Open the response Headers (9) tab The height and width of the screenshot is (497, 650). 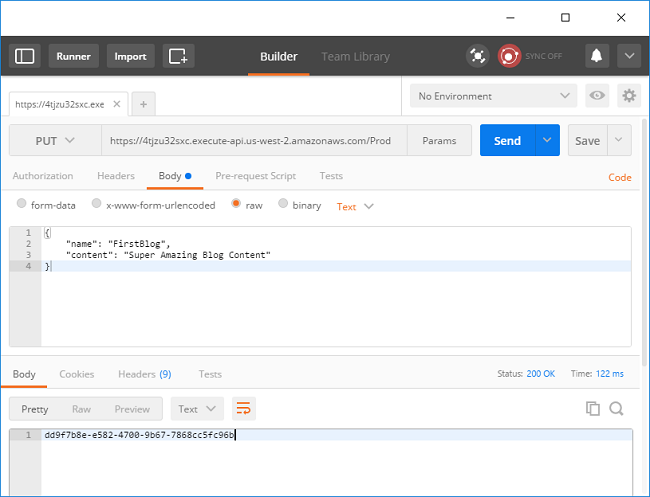145,374
